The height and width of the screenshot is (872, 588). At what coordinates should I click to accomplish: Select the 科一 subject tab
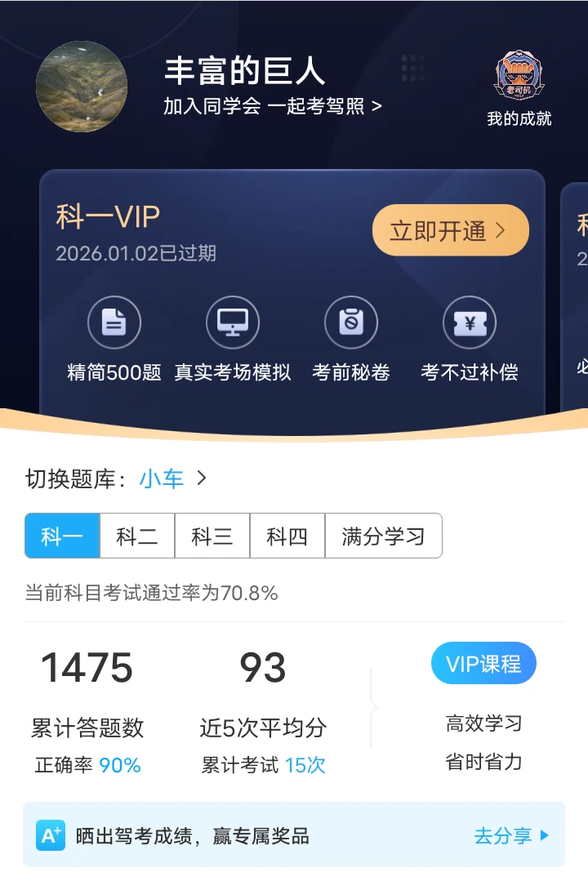coord(62,536)
